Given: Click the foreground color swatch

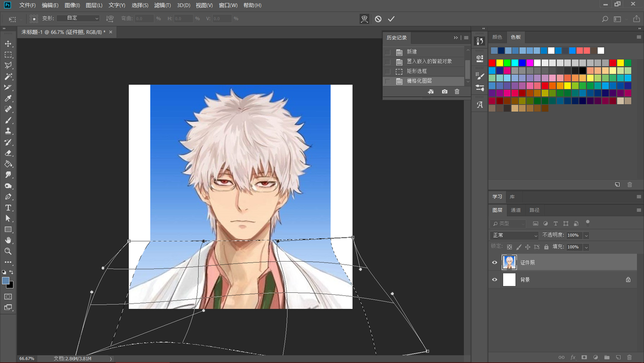Looking at the screenshot, I should (6, 281).
